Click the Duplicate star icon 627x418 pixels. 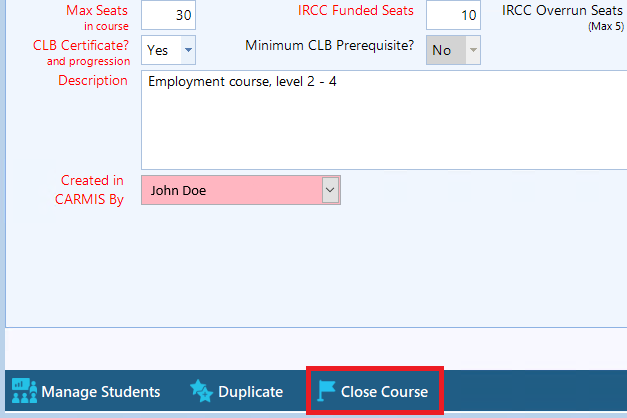(x=200, y=391)
